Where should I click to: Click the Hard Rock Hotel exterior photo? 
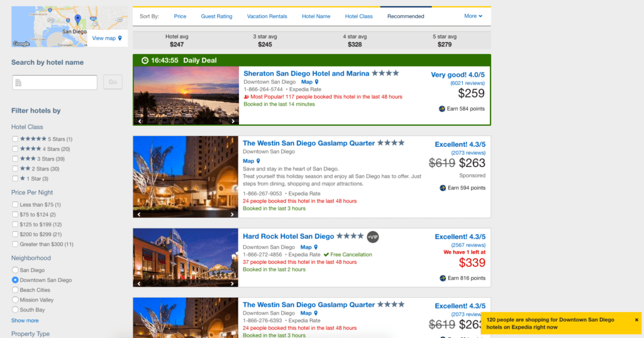click(x=186, y=257)
